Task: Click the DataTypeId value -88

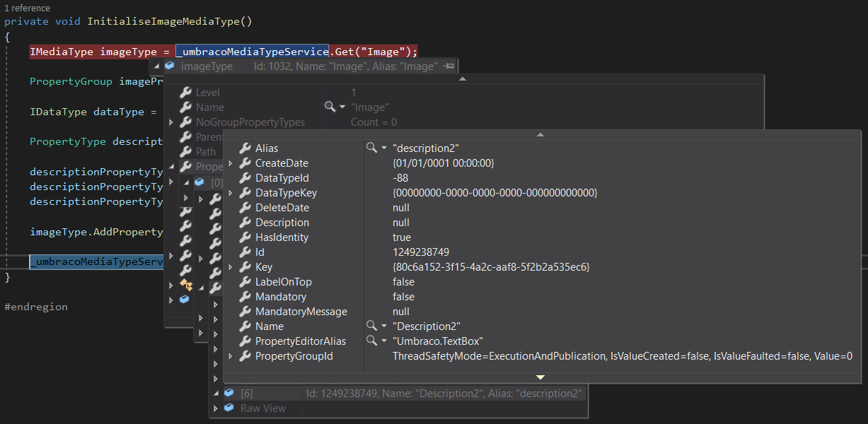Action: (400, 178)
